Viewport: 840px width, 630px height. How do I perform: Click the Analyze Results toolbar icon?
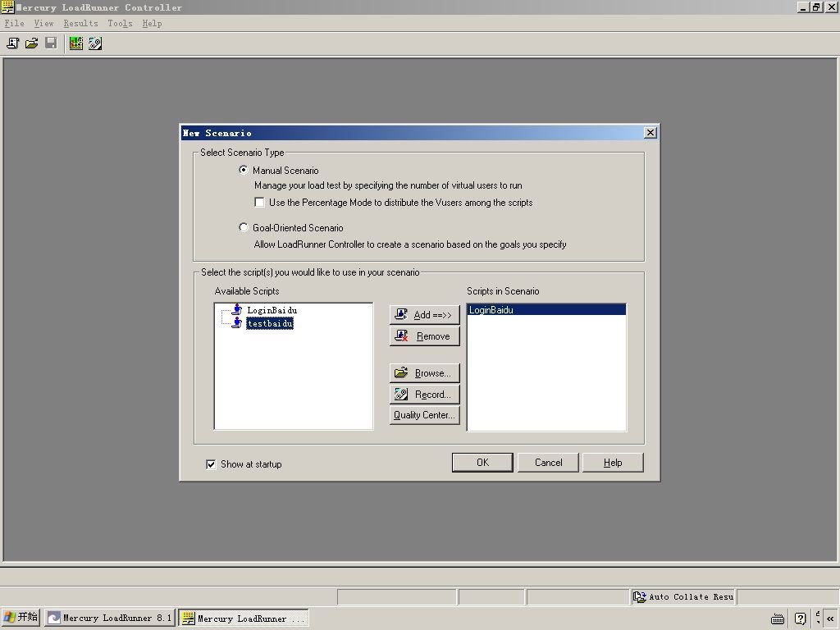76,43
